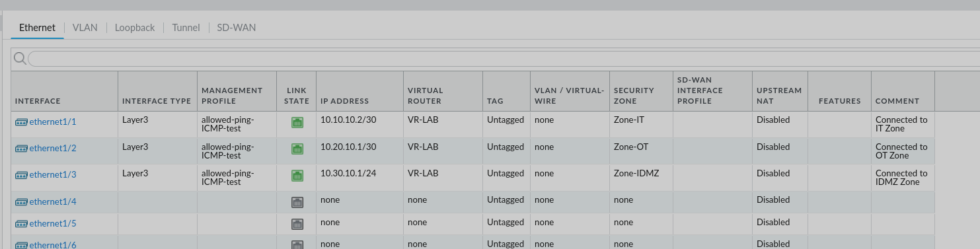Click the ethernet1/5 interface icon
Image resolution: width=980 pixels, height=249 pixels.
21,224
